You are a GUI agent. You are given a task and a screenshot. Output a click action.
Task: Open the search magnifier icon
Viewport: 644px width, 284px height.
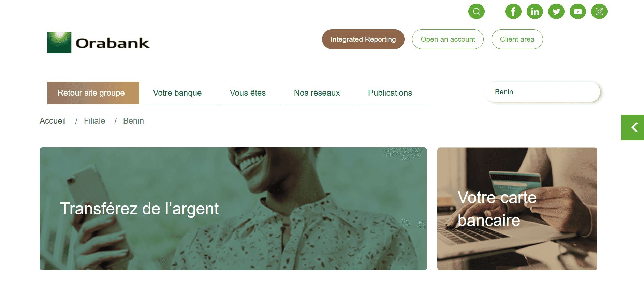click(x=477, y=12)
